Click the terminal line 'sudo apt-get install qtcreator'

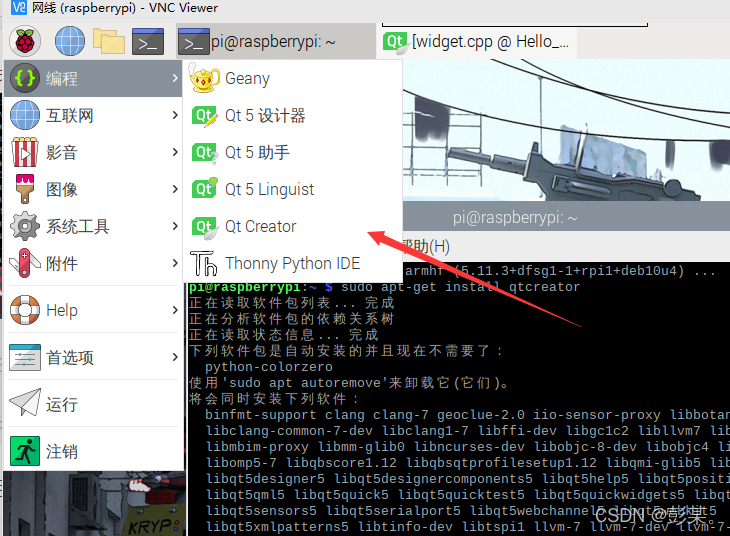pyautogui.click(x=460, y=287)
